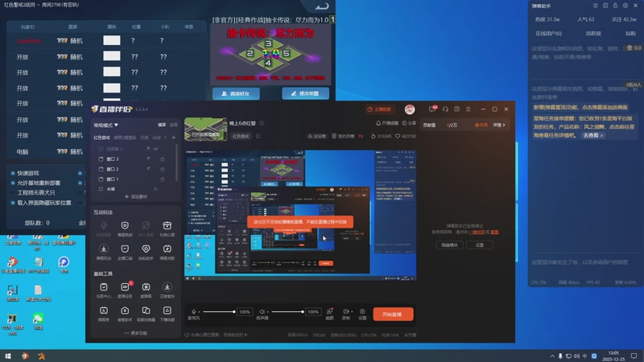Screen dimensions: 644x362
Task: Click 隐藏模块 button
Action: (449, 245)
